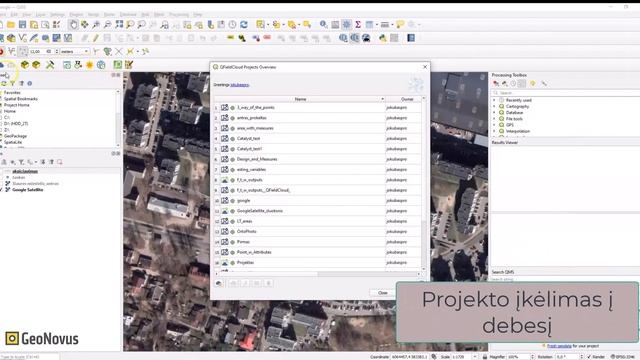Viewport: 640px width, 360px height.
Task: Save the project using the floppy disk icon
Action: tap(22, 25)
